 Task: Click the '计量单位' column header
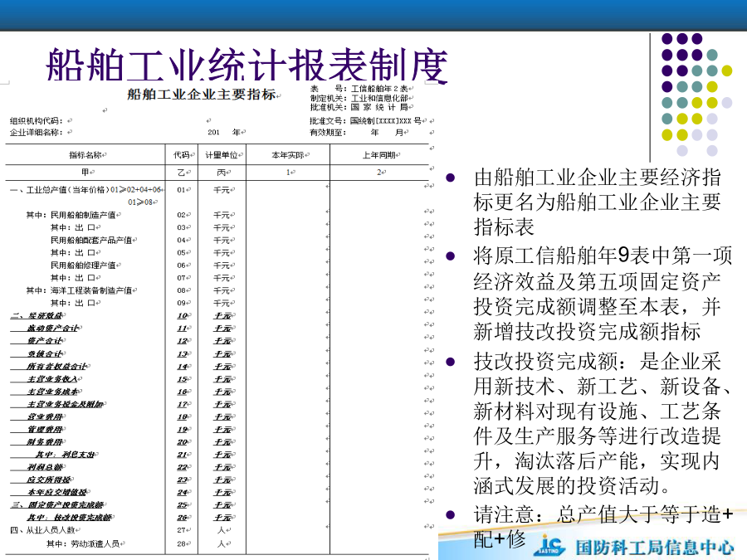pyautogui.click(x=222, y=155)
